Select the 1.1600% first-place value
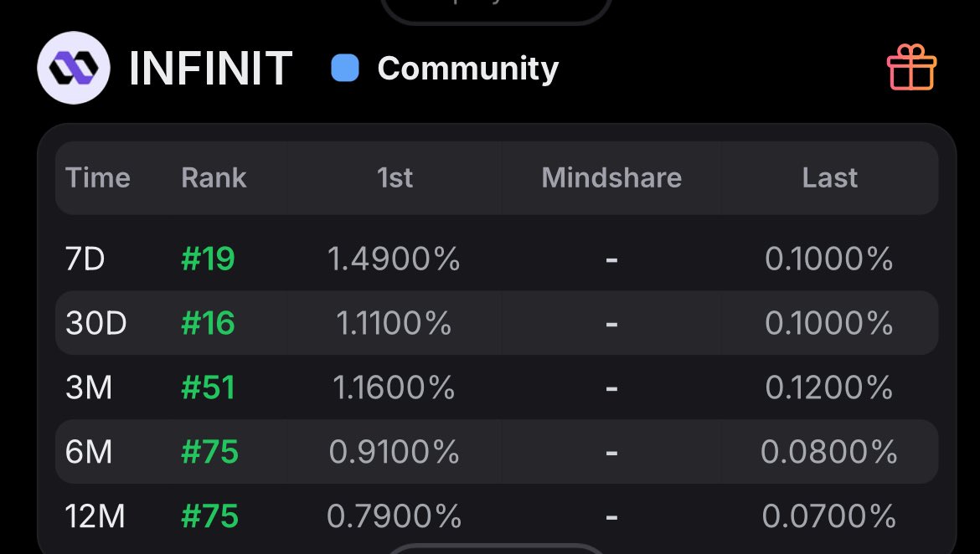The width and height of the screenshot is (980, 554). (x=394, y=387)
